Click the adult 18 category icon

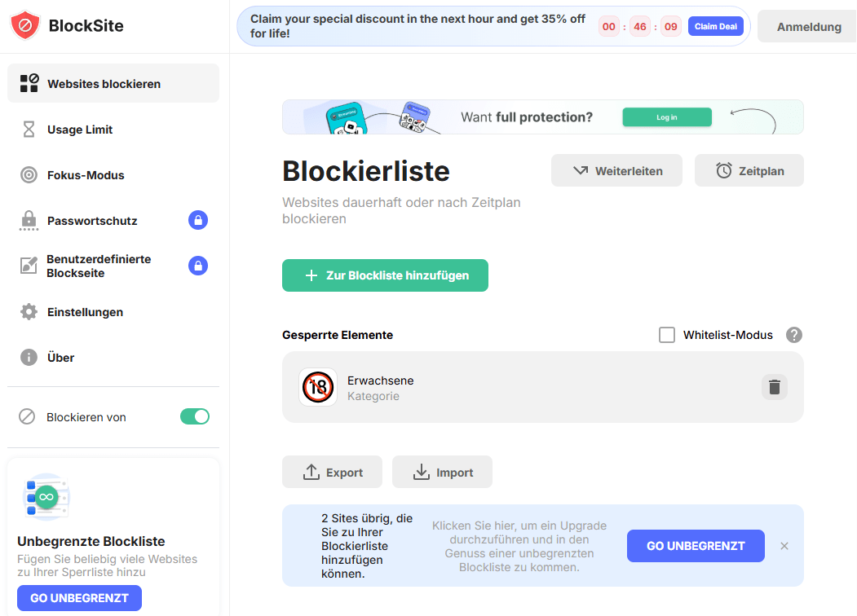pyautogui.click(x=318, y=387)
